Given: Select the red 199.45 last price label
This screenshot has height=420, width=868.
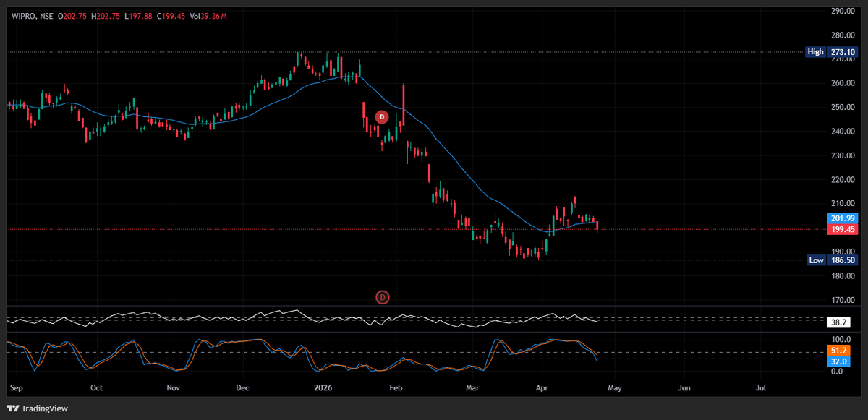Looking at the screenshot, I should tap(841, 228).
